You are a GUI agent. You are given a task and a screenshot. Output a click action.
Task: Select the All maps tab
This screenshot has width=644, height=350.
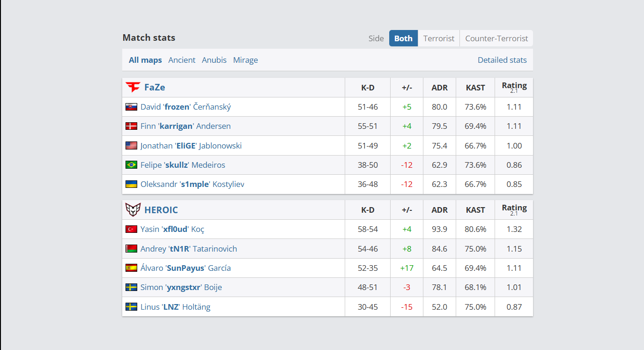coord(145,60)
